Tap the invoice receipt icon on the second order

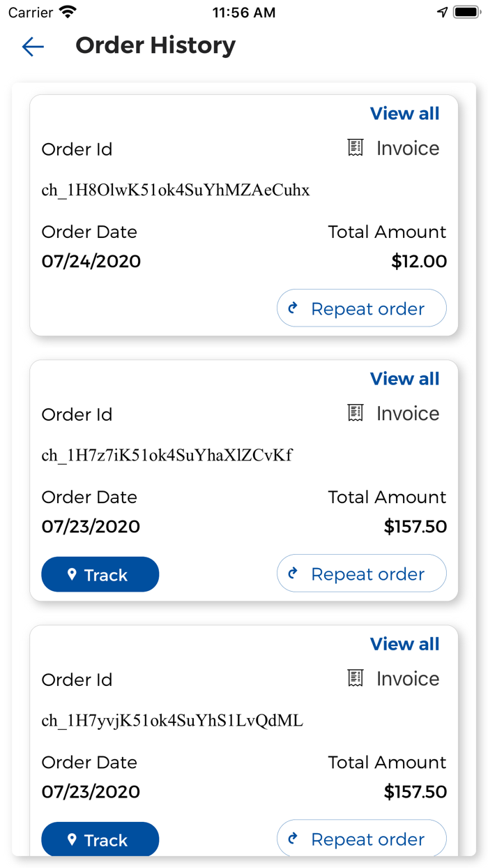tap(356, 413)
